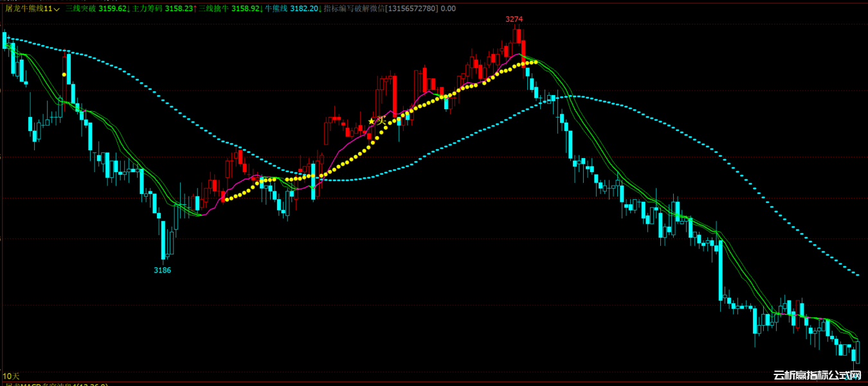Click the 3186 low price marker
Image resolution: width=868 pixels, height=386 pixels.
coord(162,270)
